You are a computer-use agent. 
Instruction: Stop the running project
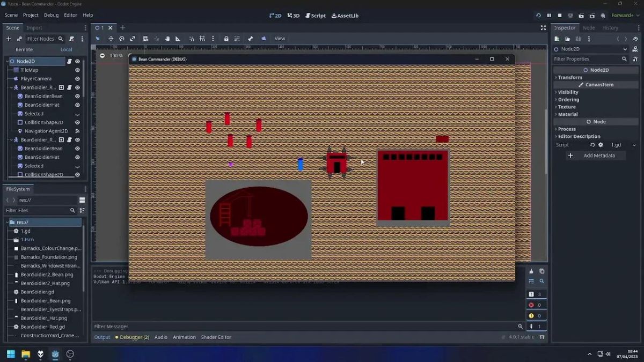point(560,16)
